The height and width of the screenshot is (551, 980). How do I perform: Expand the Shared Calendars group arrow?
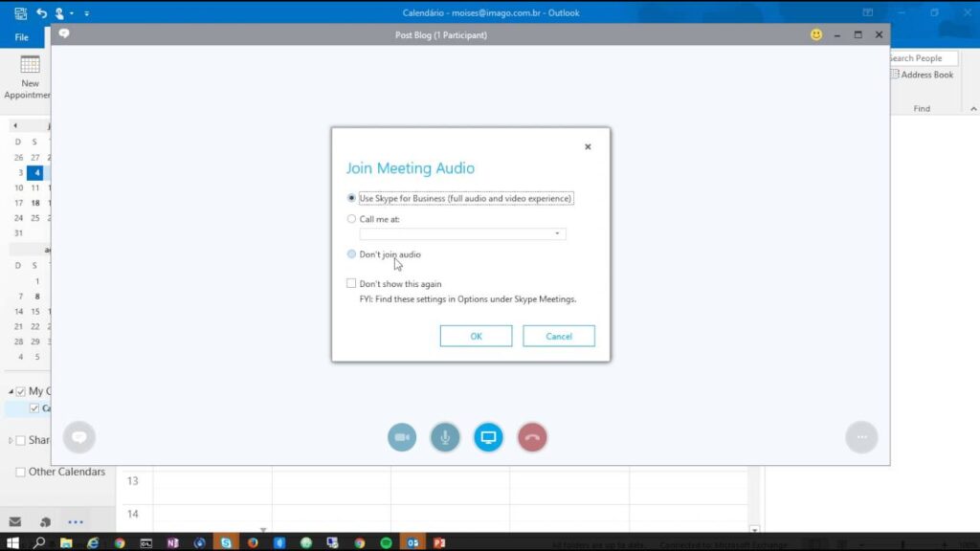coord(11,440)
